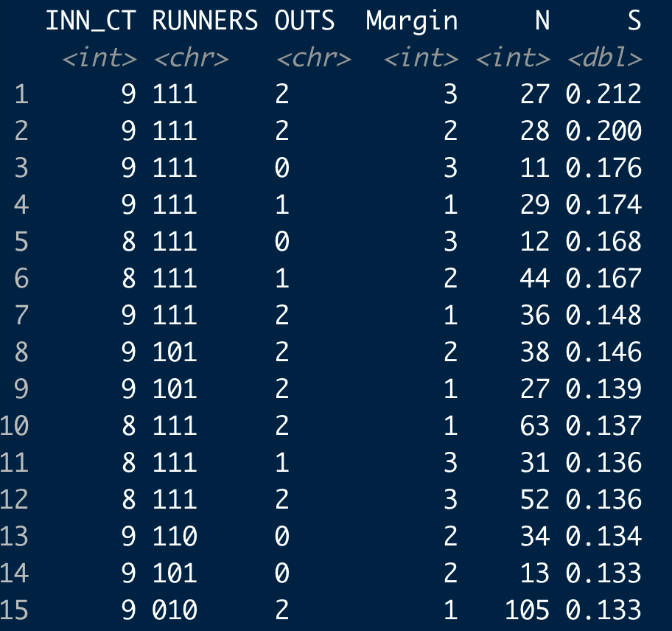Click the RUNNERS column header
This screenshot has width=672, height=631.
coord(205,21)
